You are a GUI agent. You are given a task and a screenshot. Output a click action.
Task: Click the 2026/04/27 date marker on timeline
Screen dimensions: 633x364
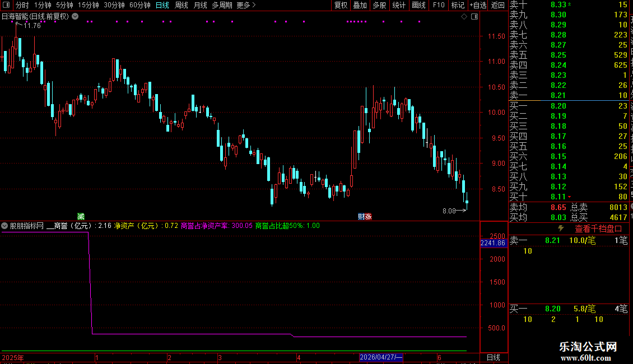(381, 357)
